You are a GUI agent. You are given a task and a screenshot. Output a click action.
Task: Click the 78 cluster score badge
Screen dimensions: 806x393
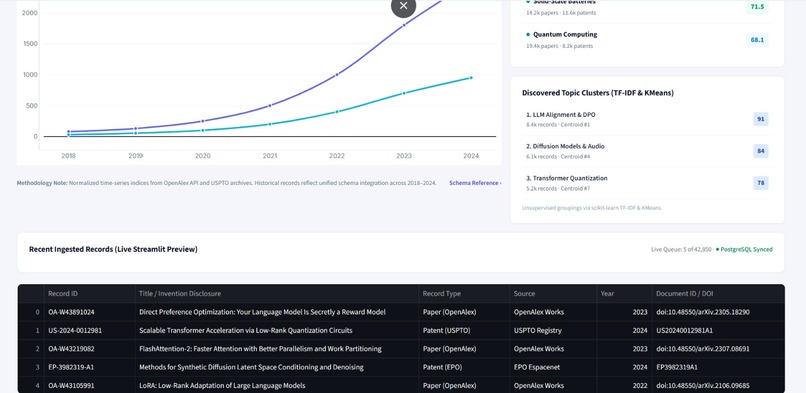[761, 183]
